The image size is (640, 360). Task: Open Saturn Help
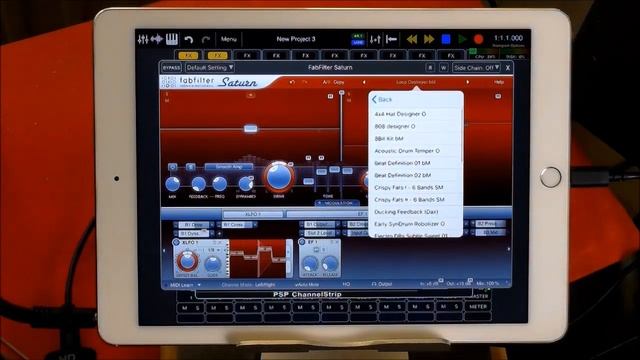point(499,82)
